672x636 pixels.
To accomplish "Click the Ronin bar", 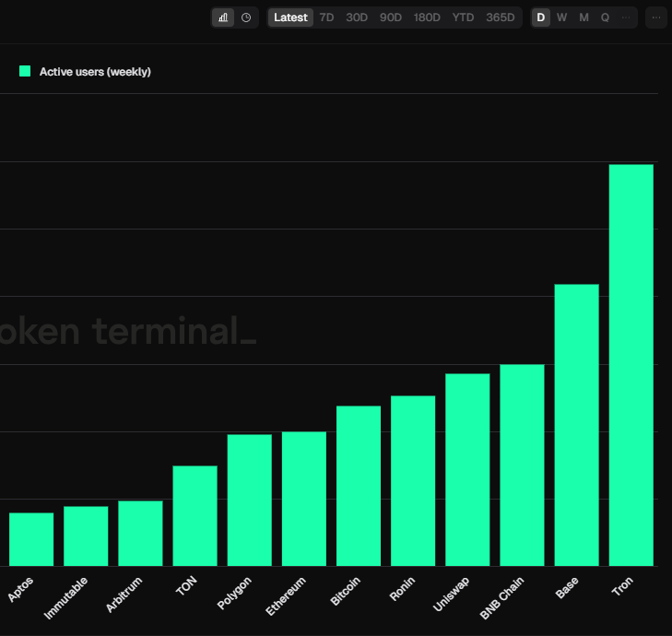I will [x=413, y=481].
